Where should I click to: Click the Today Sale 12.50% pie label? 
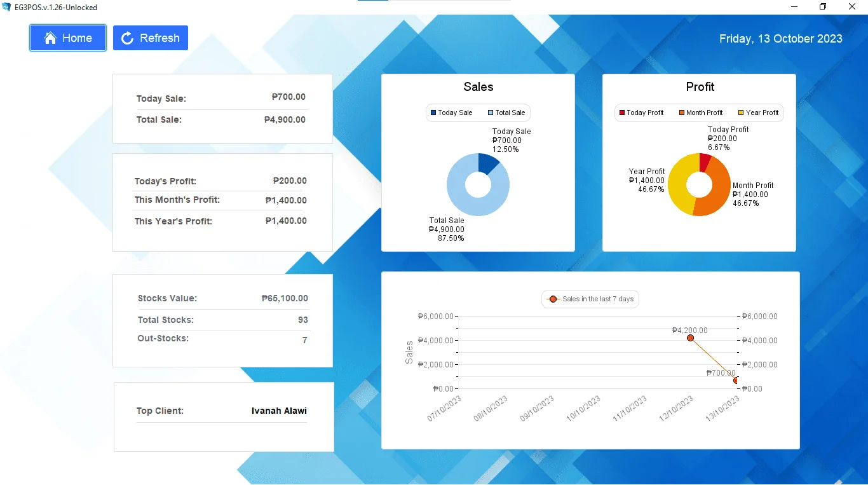tap(512, 140)
